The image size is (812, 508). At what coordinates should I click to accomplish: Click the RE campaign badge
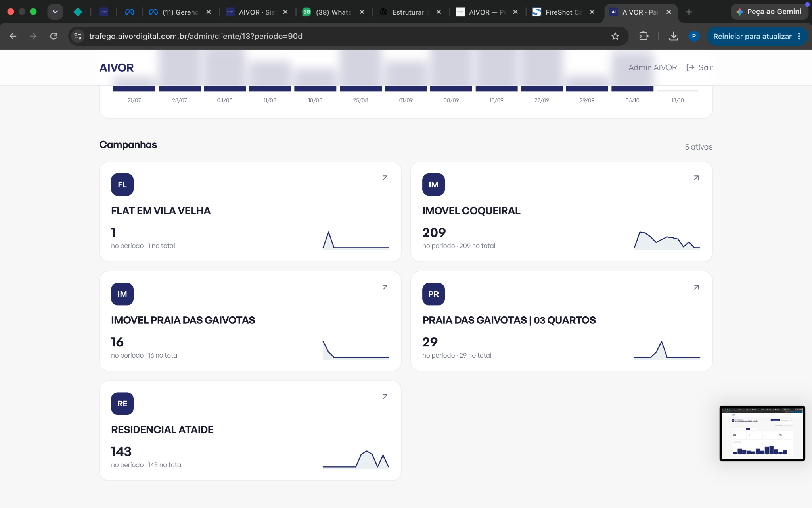pos(122,404)
